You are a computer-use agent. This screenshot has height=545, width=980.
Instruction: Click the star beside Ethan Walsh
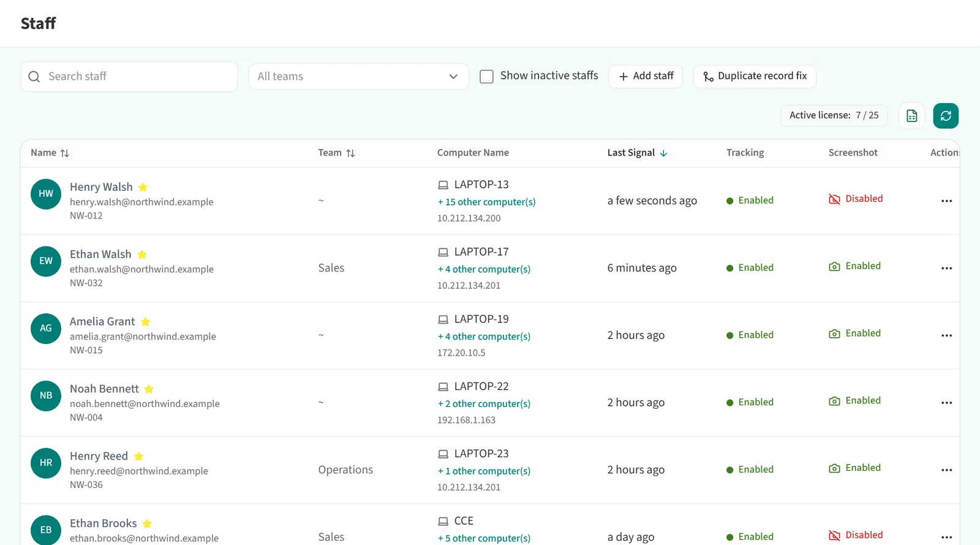(142, 254)
